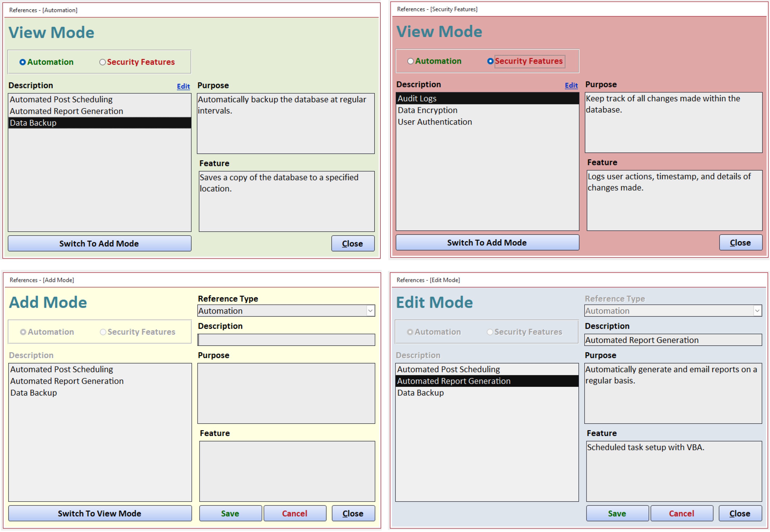Close the Security Features view window
This screenshot has height=532, width=770.
(x=740, y=243)
